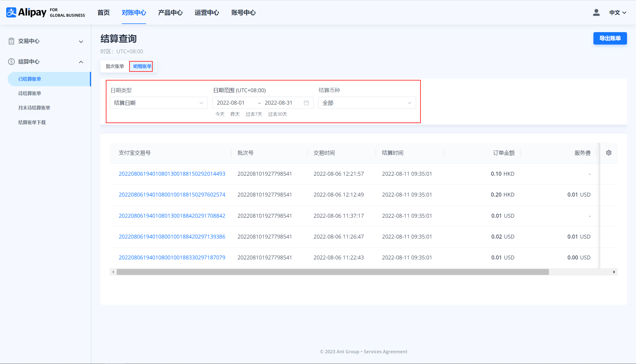Open transaction link ending in 014493

pos(172,174)
